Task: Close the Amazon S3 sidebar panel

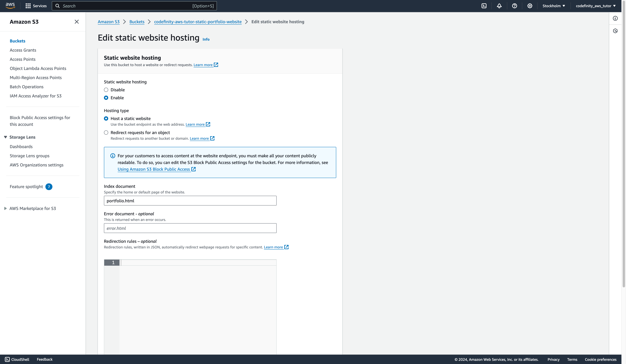Action: point(77,22)
